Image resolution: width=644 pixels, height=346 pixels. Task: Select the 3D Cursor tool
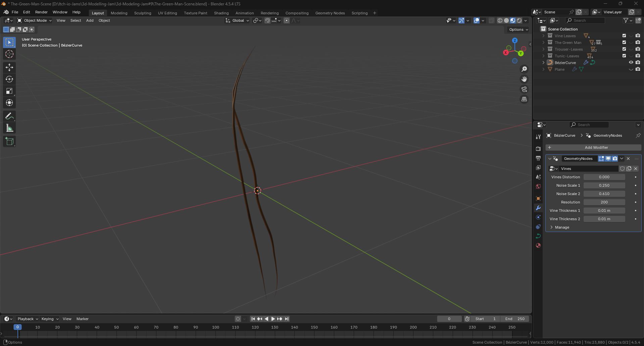[9, 54]
